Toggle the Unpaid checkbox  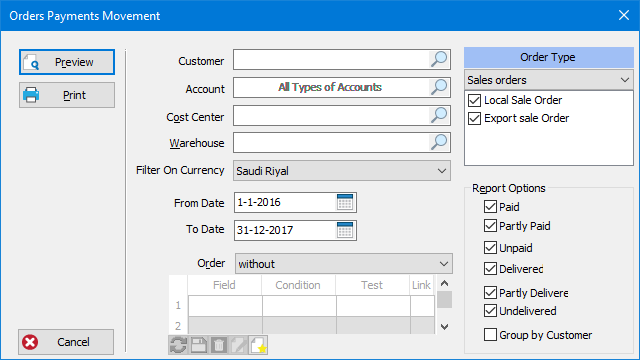click(x=490, y=248)
